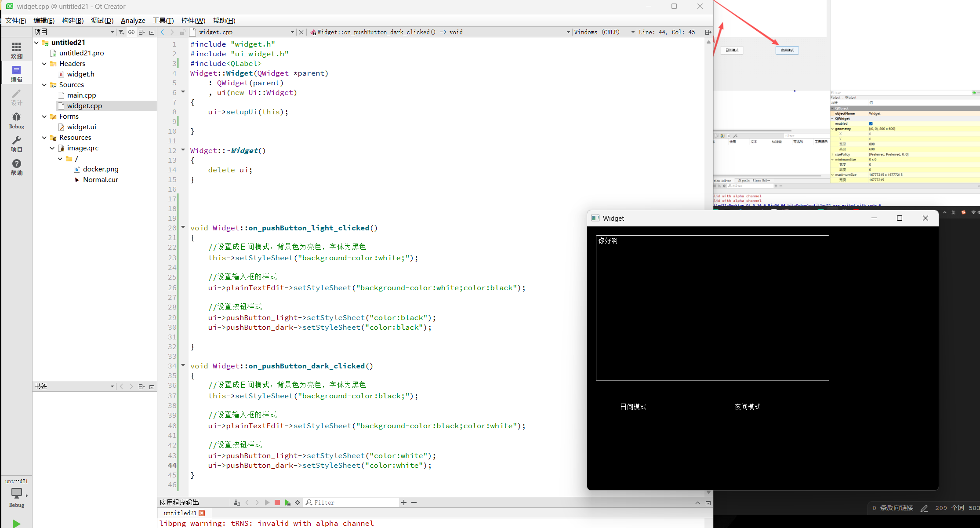980x528 pixels.
Task: Open the Help (帮助) mode
Action: click(x=16, y=167)
